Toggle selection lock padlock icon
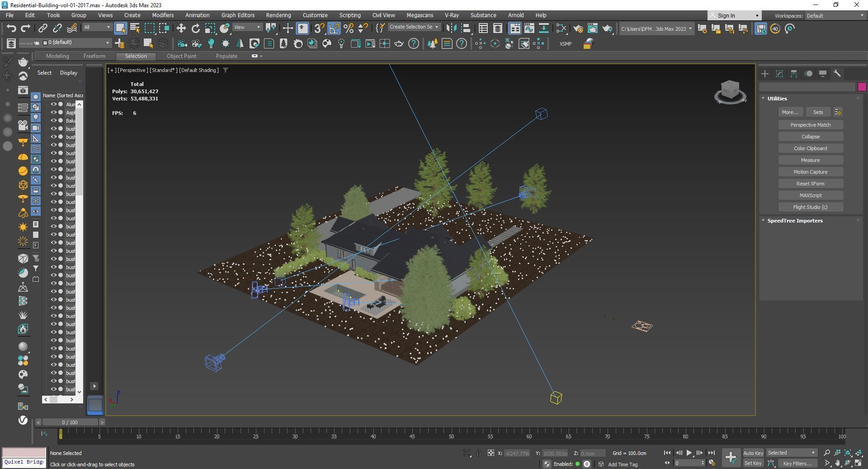The width and height of the screenshot is (868, 469). pos(478,453)
